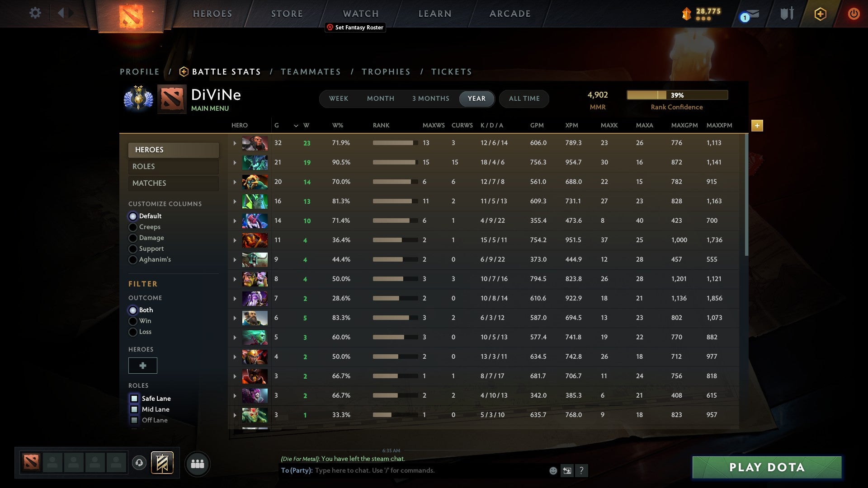The image size is (868, 488).
Task: Select the ALL TIME time range
Action: (x=524, y=99)
